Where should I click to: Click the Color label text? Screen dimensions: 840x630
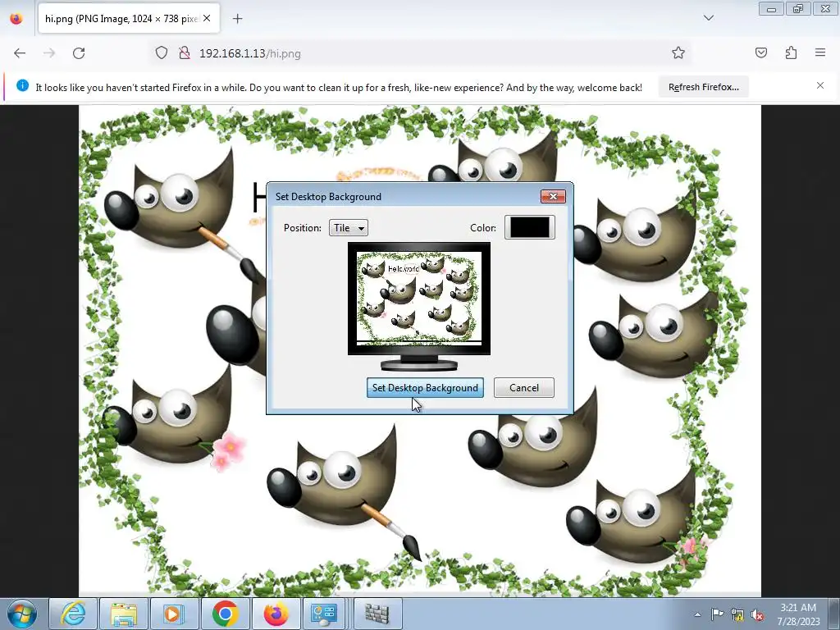coord(482,228)
